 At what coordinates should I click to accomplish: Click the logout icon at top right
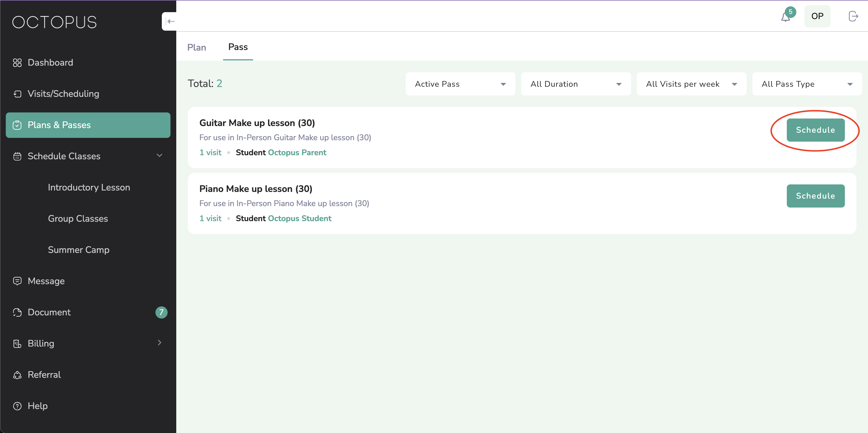coord(853,16)
